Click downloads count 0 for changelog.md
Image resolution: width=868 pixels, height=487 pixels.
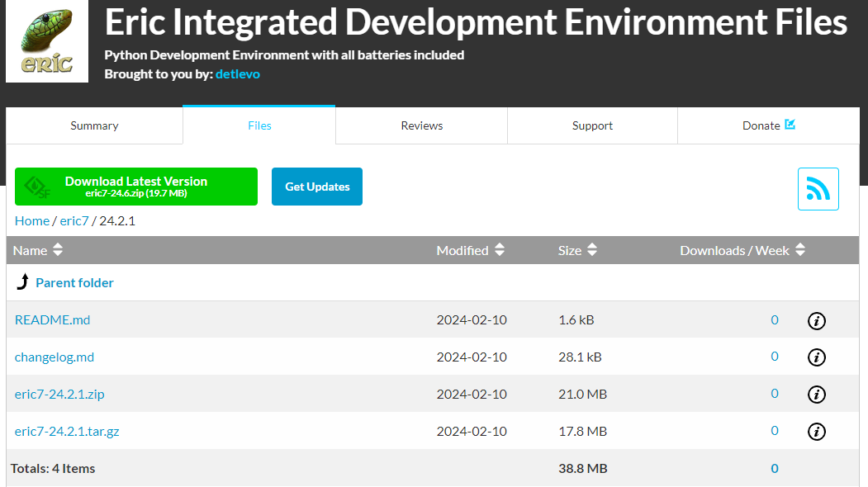point(775,357)
